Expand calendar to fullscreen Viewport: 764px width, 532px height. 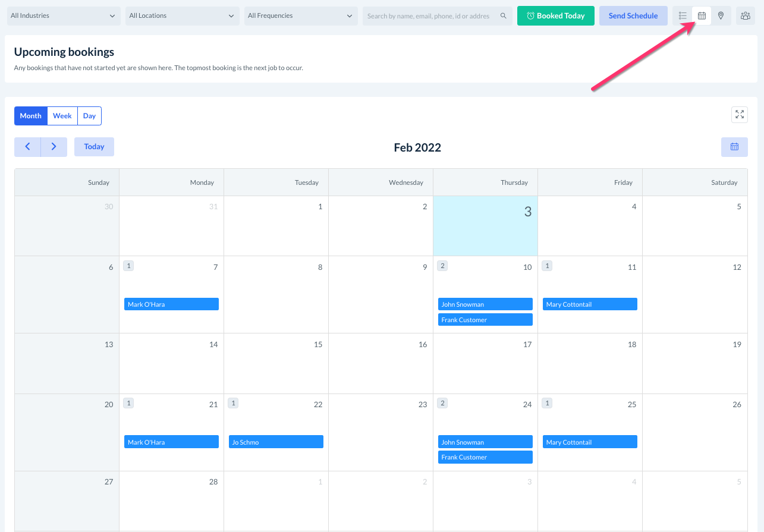[740, 115]
